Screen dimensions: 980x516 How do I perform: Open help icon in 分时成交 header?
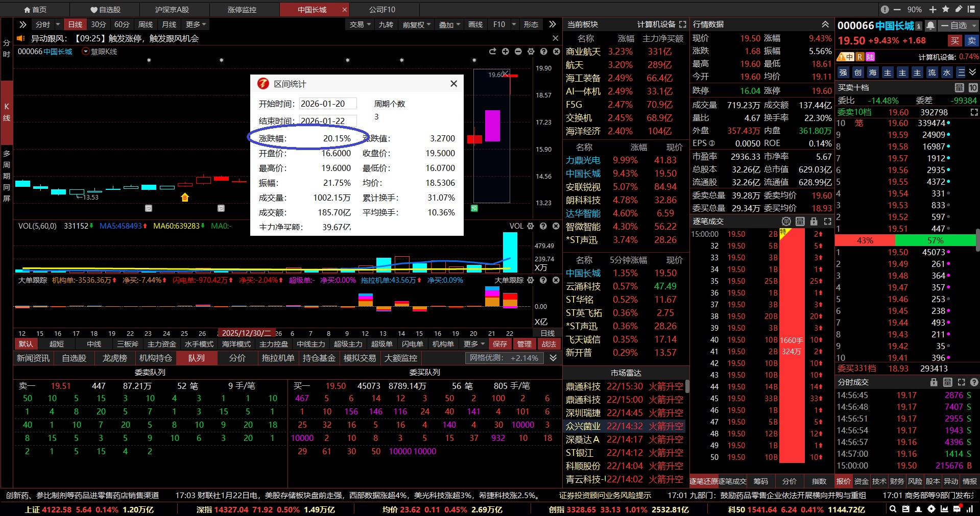(974, 382)
